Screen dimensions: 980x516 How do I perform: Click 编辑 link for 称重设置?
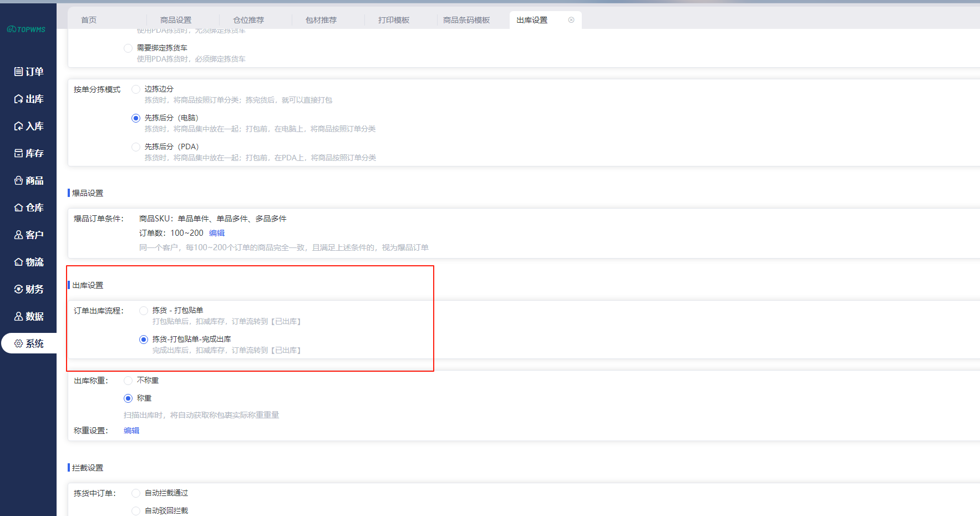(x=131, y=431)
